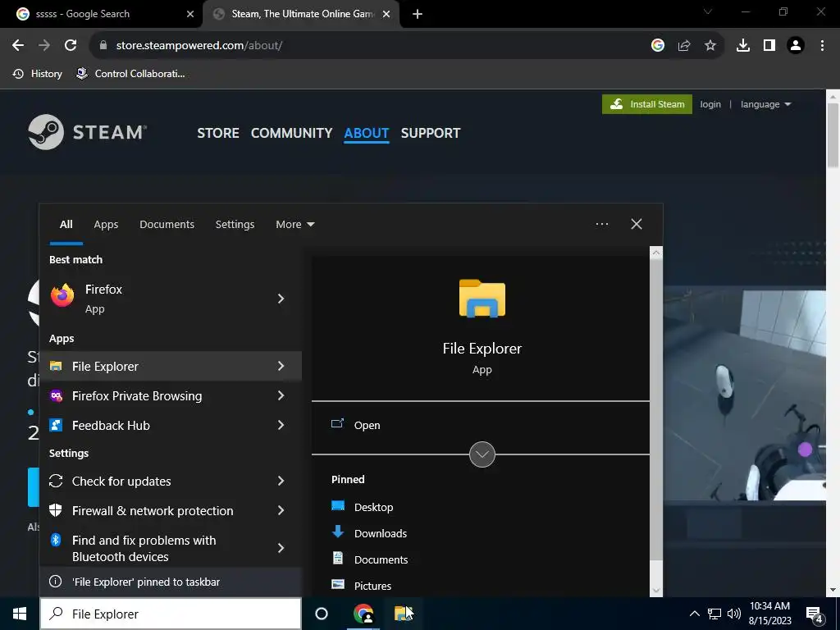Open the Chrome profile avatar

click(x=796, y=46)
